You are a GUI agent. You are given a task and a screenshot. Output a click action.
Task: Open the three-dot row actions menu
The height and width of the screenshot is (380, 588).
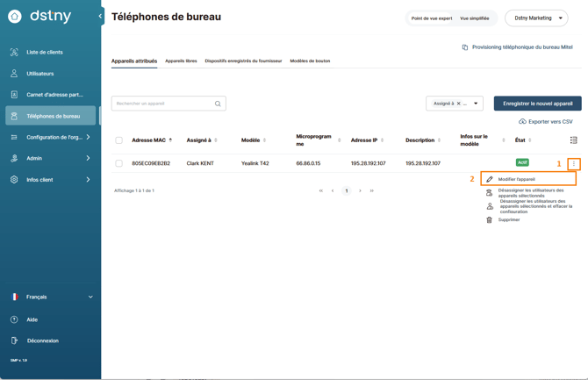573,163
